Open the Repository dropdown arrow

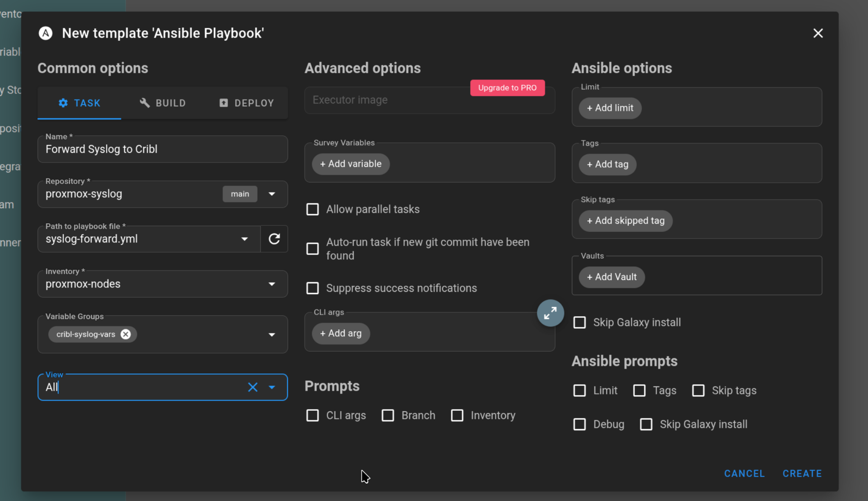point(272,194)
